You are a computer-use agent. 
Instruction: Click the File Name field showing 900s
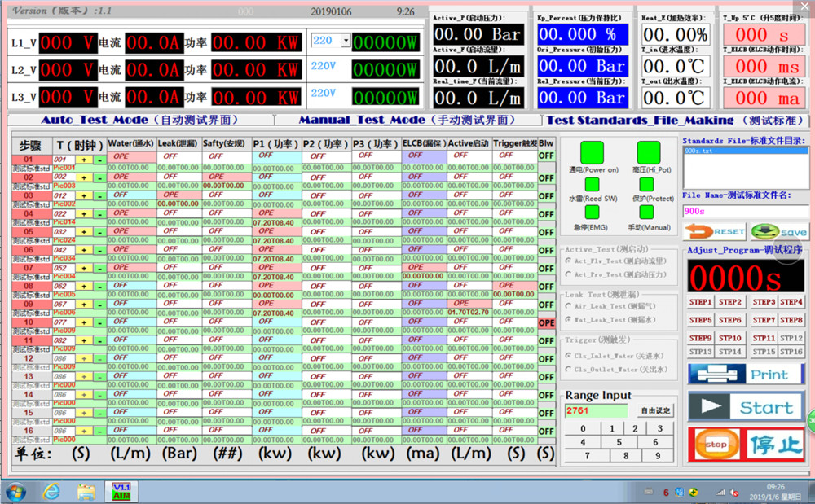[x=745, y=210]
